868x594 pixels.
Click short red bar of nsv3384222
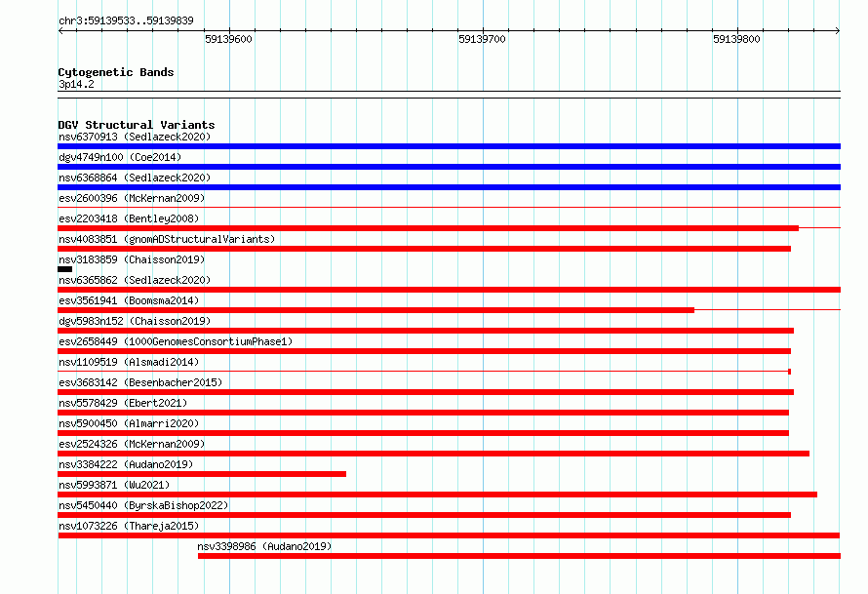tap(202, 474)
